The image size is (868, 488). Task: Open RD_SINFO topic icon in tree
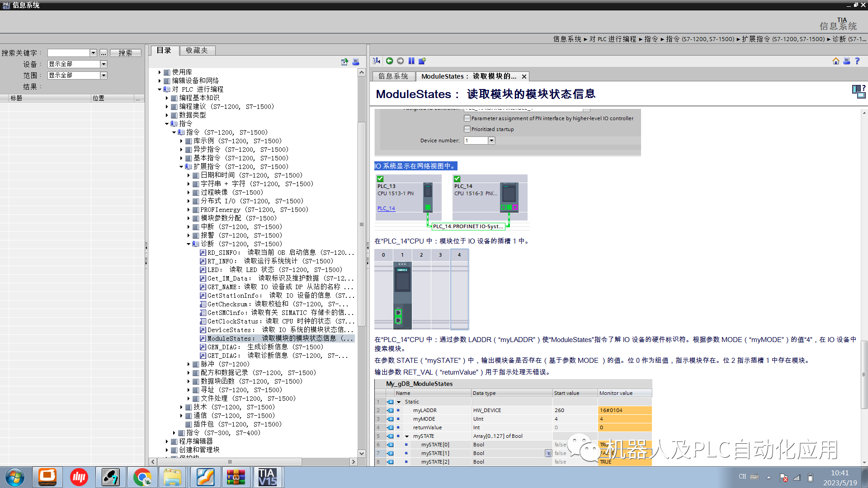coord(203,253)
